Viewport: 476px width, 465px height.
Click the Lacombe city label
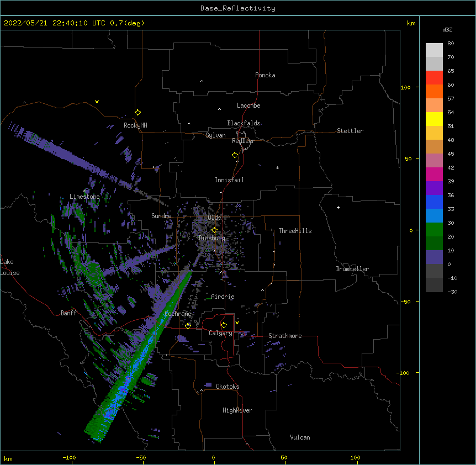coord(248,105)
